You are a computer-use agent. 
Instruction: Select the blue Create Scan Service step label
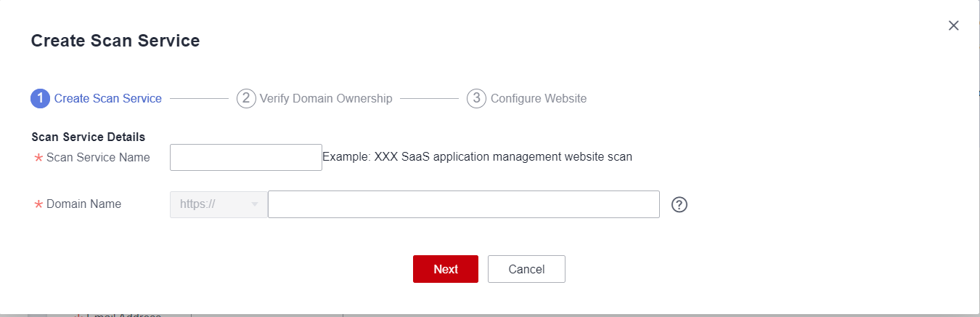pyautogui.click(x=108, y=98)
